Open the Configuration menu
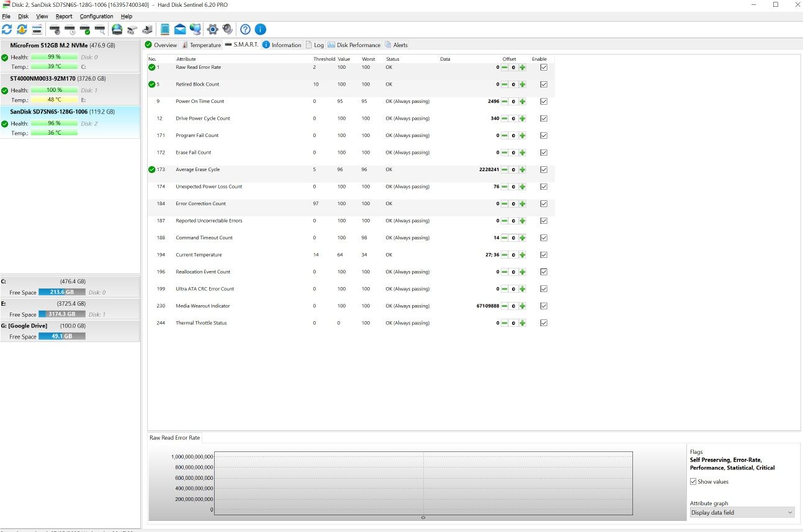The width and height of the screenshot is (803, 532). click(96, 16)
